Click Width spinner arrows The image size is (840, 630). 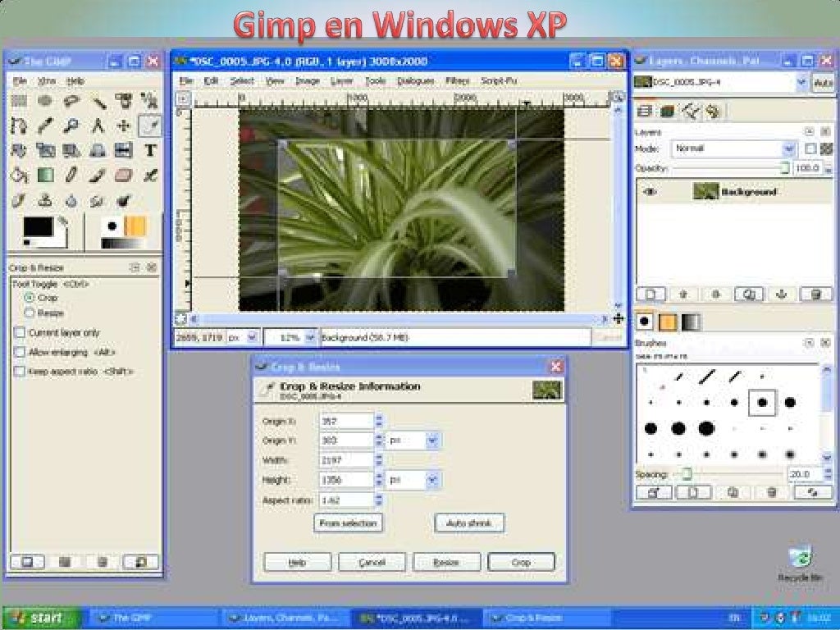(379, 460)
